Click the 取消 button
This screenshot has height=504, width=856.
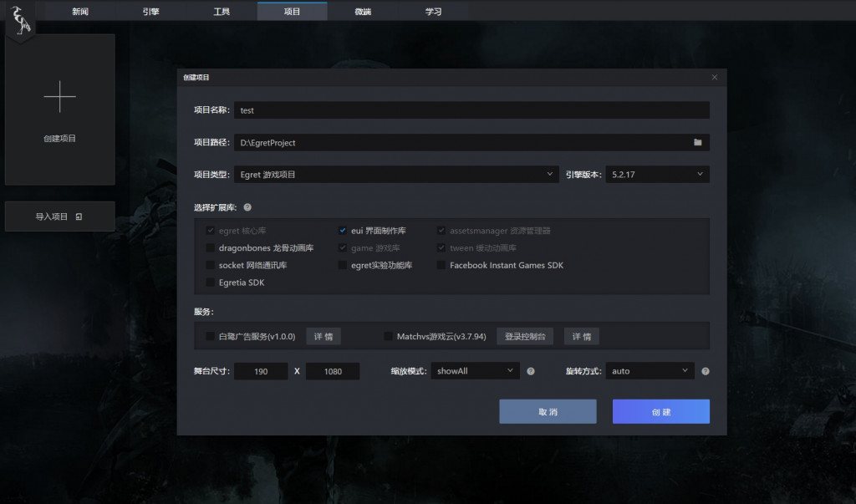[548, 412]
